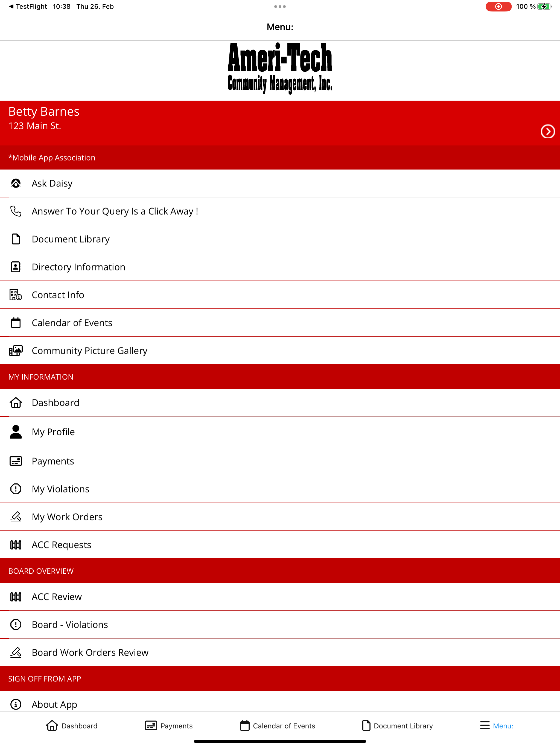Tap the contact card icon for Directory Information
This screenshot has height=747, width=560.
pos(16,267)
